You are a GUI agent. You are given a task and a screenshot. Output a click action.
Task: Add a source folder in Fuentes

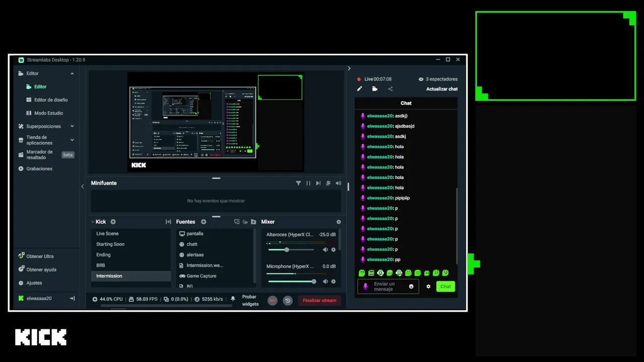pos(254,222)
